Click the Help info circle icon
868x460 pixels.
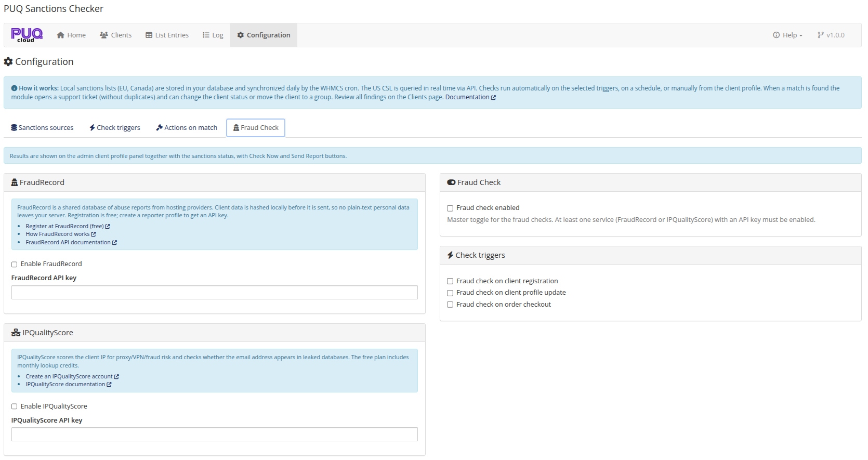click(777, 35)
